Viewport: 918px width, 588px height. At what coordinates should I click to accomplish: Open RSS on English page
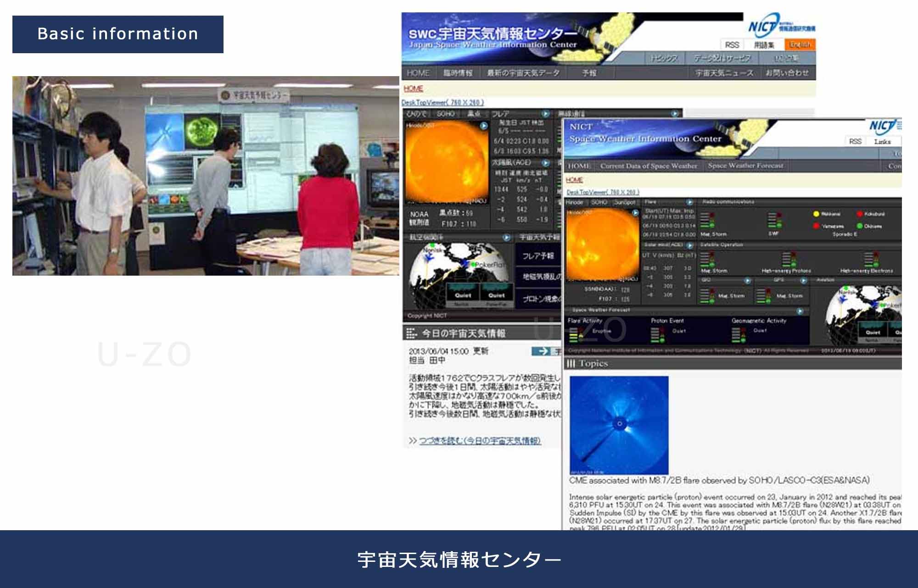coord(855,141)
